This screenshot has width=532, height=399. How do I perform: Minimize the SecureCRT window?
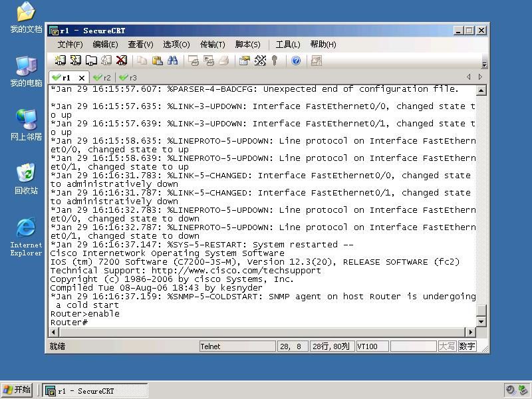point(458,31)
